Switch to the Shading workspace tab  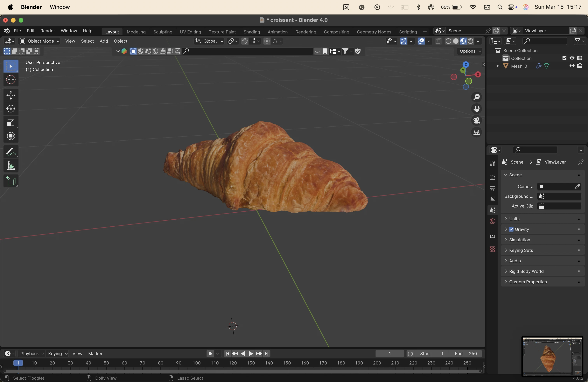point(251,32)
